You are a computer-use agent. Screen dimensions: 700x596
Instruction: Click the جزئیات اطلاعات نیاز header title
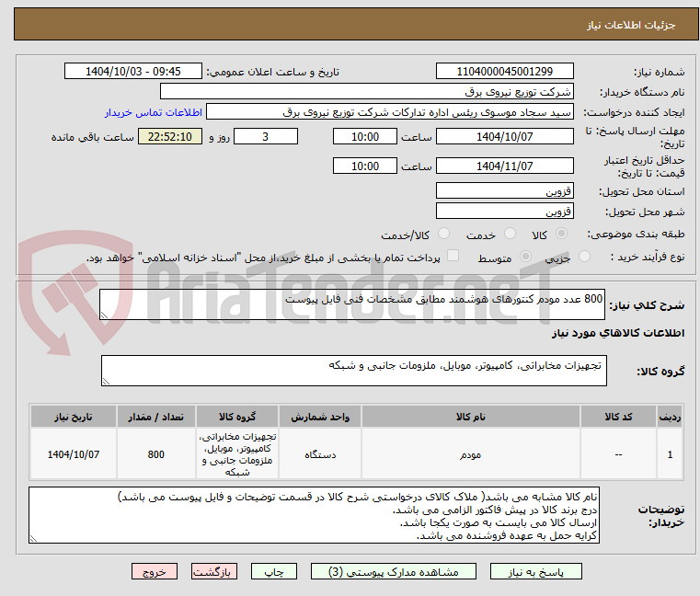631,25
